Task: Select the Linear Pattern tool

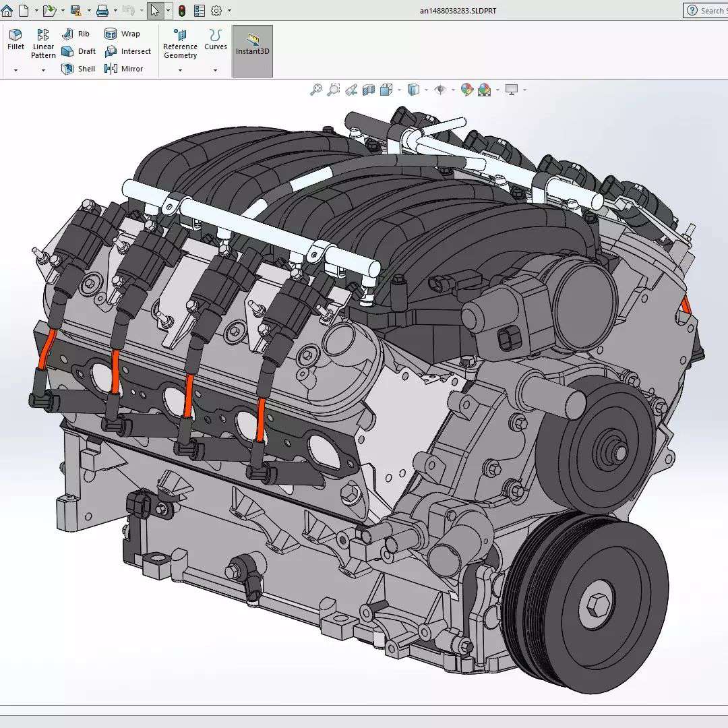Action: coord(43,44)
